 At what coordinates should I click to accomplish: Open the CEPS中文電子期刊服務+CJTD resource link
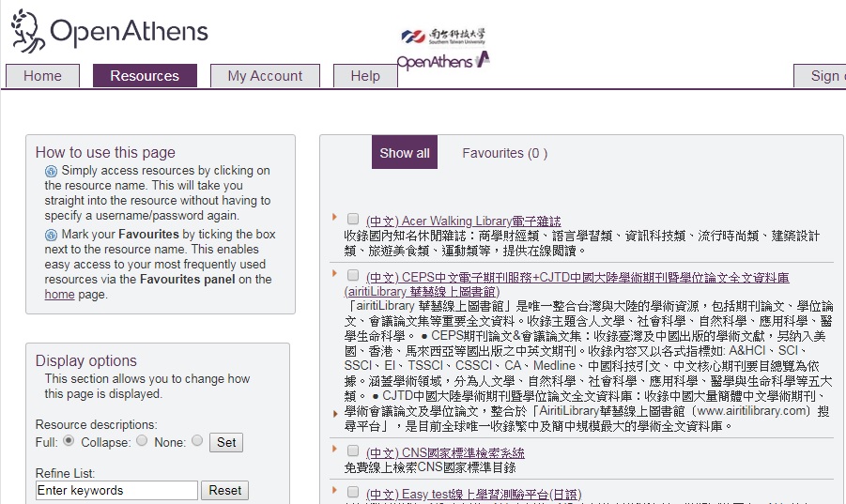(x=566, y=284)
